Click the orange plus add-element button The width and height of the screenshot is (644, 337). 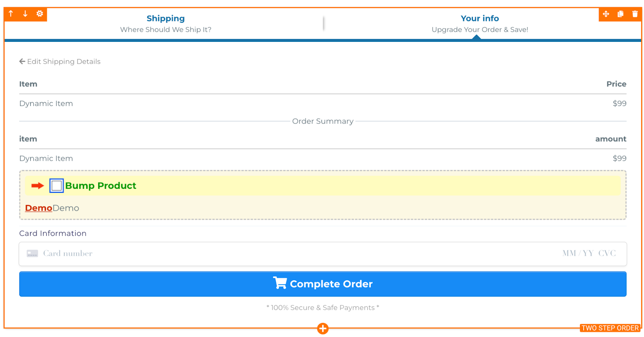(322, 329)
